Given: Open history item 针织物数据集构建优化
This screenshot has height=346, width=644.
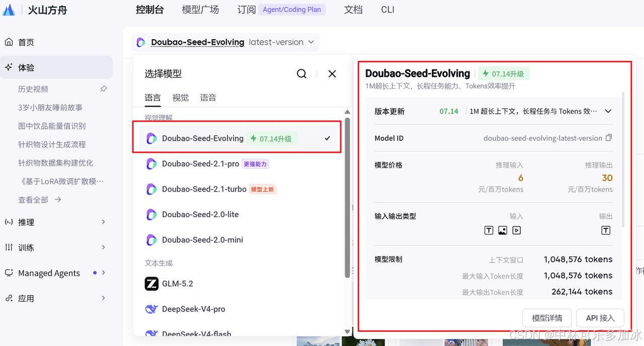Looking at the screenshot, I should click(x=56, y=163).
